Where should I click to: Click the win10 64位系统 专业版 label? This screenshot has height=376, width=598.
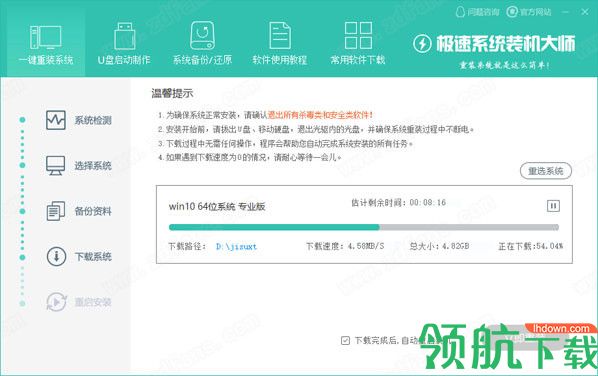click(217, 206)
